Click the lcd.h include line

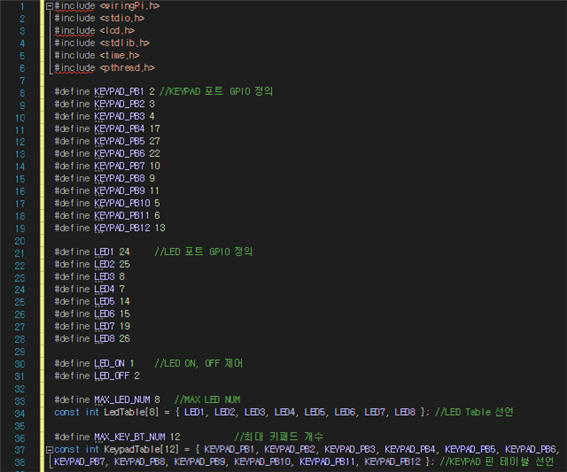94,31
